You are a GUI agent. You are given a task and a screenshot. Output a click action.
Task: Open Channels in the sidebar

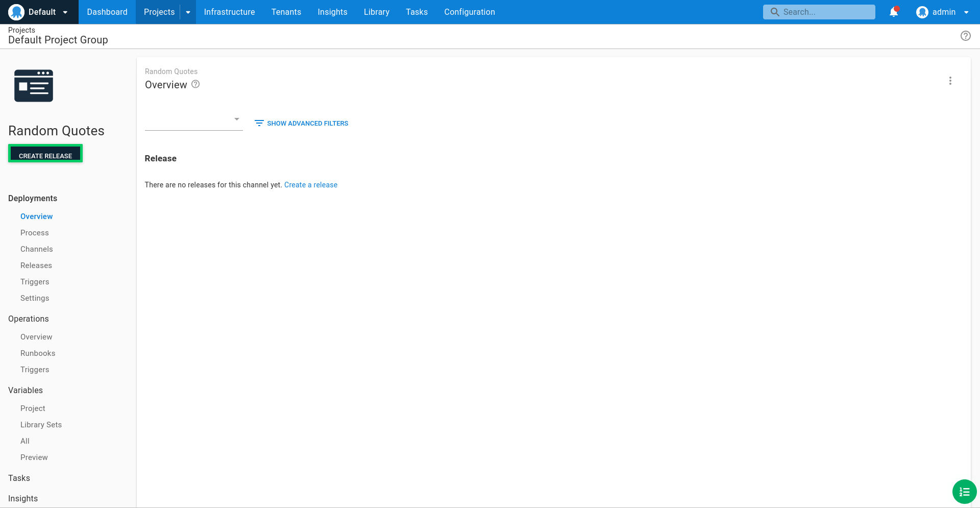(x=37, y=249)
